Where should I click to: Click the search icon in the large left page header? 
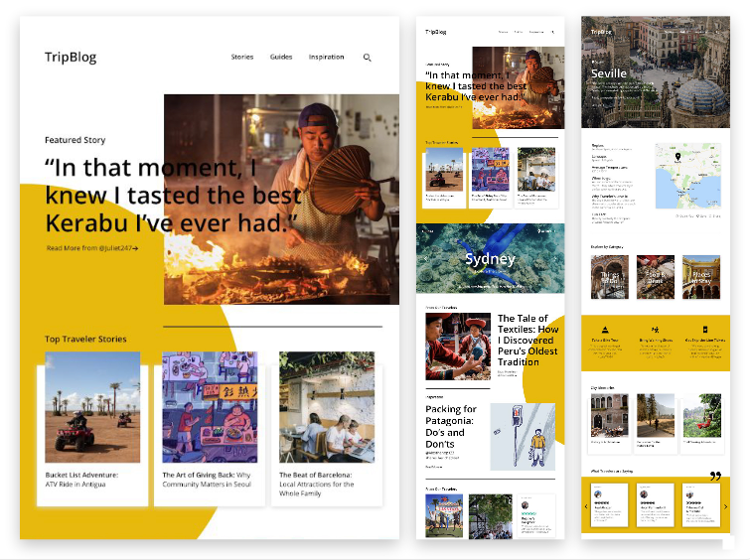[367, 58]
